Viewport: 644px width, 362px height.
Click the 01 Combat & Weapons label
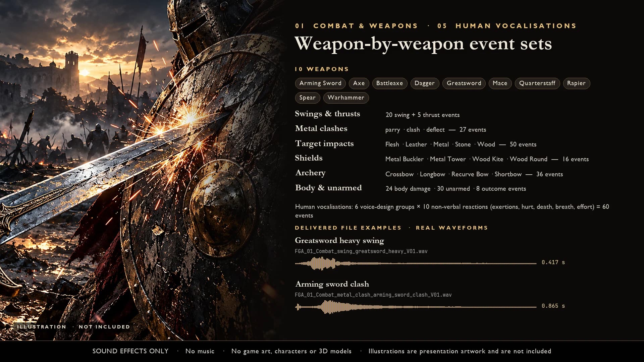[356, 26]
